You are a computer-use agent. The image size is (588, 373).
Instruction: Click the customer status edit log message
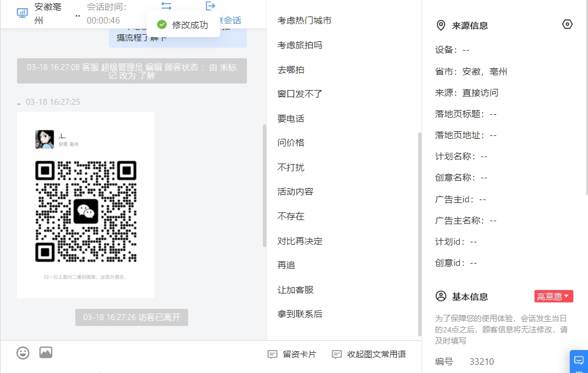point(132,71)
